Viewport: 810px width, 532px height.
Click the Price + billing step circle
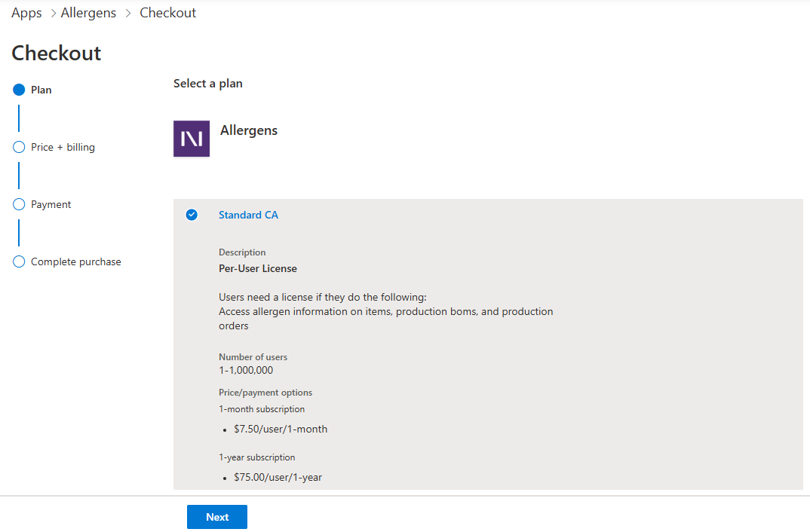coord(20,147)
